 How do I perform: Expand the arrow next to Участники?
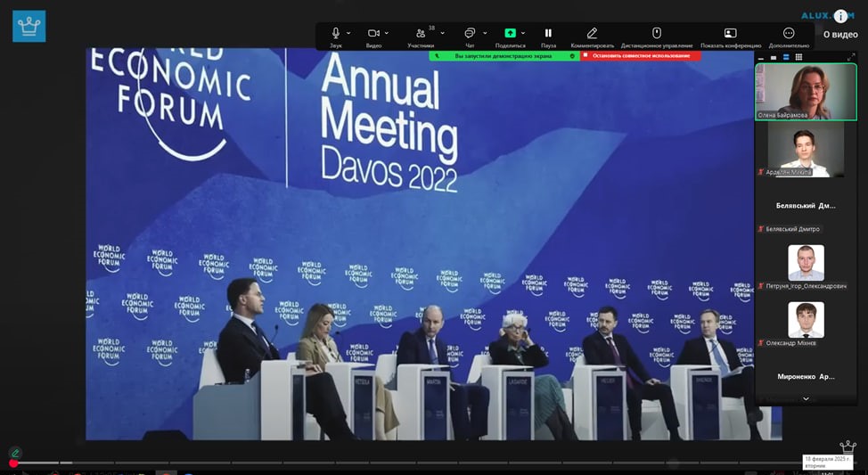(442, 33)
